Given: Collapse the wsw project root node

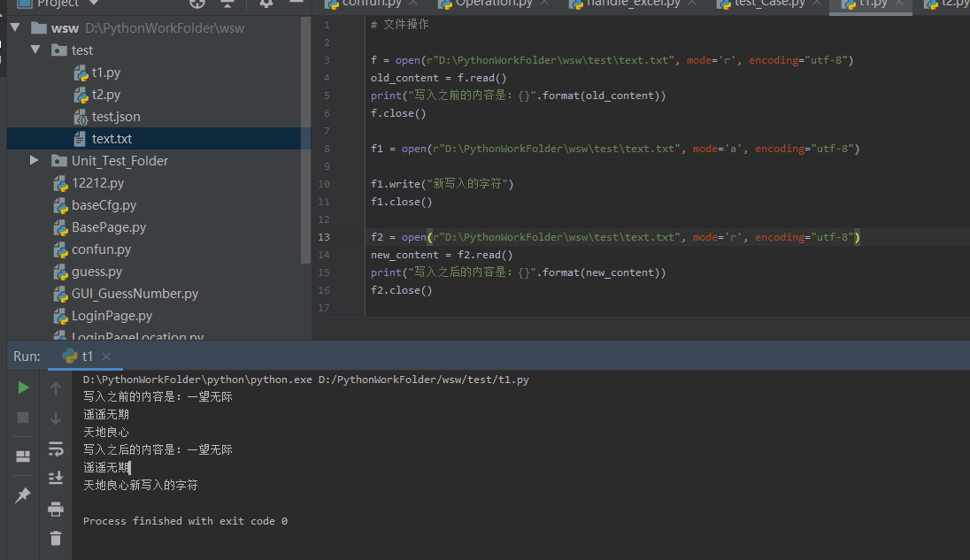Looking at the screenshot, I should (x=15, y=27).
